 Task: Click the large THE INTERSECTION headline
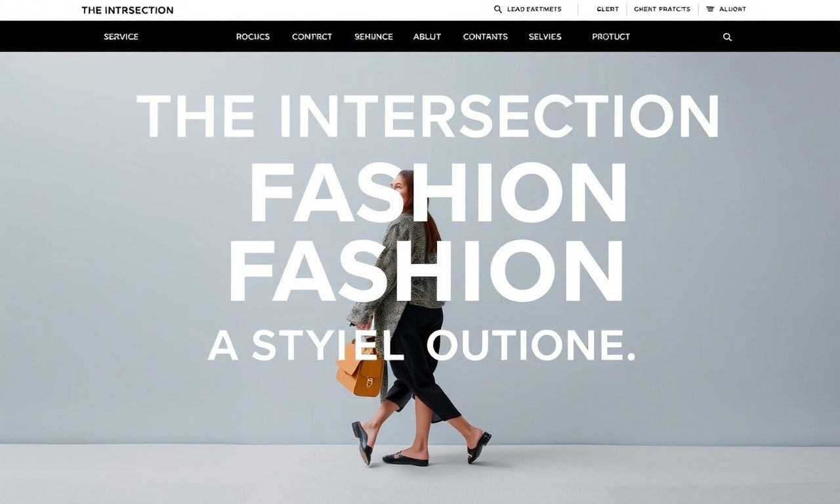[x=427, y=116]
